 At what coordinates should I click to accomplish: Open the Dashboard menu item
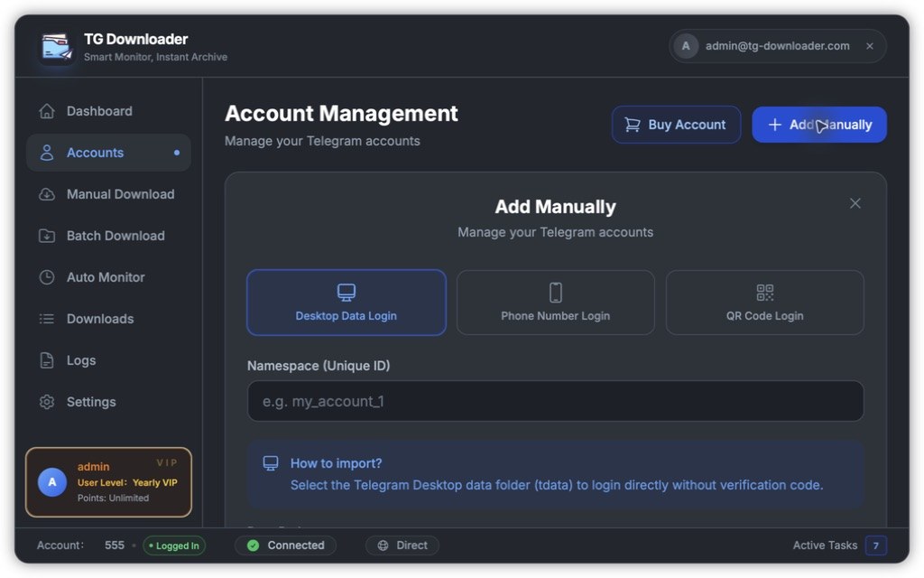tap(108, 111)
